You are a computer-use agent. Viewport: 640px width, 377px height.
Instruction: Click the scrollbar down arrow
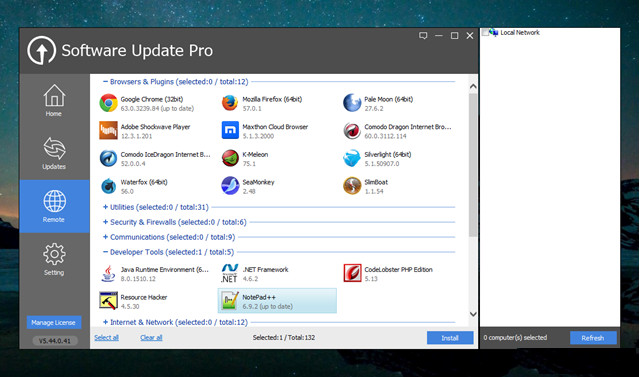tap(473, 314)
